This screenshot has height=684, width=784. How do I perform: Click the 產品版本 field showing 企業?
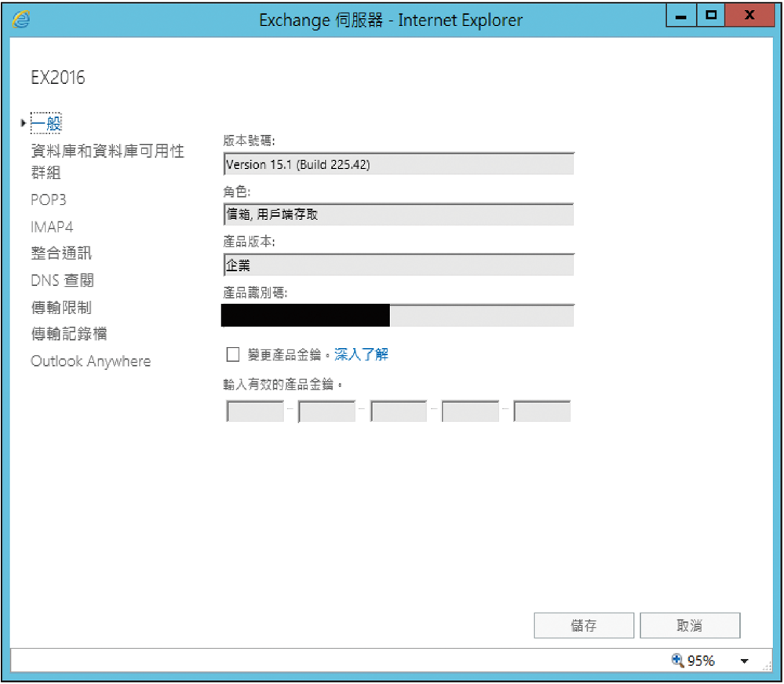coord(399,265)
